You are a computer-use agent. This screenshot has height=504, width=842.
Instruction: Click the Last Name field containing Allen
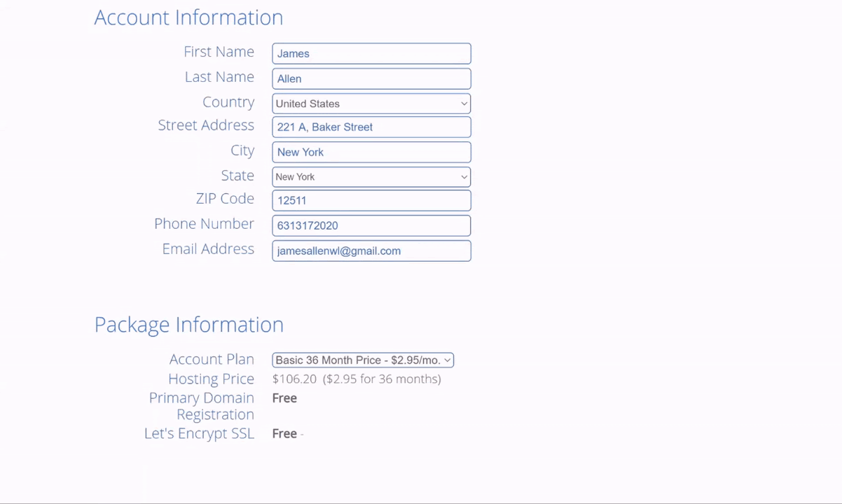tap(371, 78)
